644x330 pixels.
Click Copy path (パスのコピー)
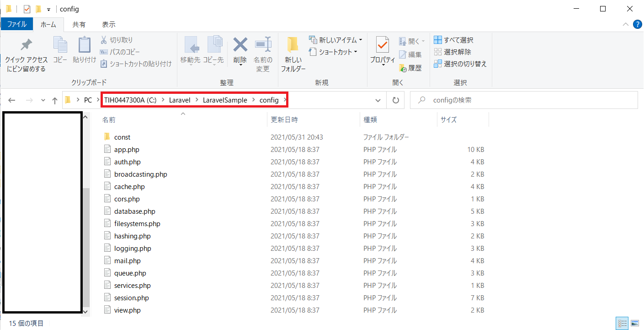pos(120,52)
